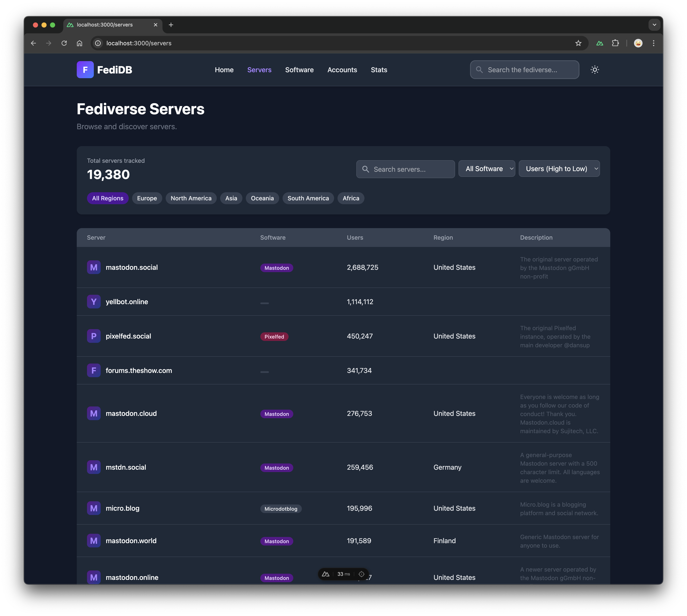Go to the Home nav item

pyautogui.click(x=224, y=70)
